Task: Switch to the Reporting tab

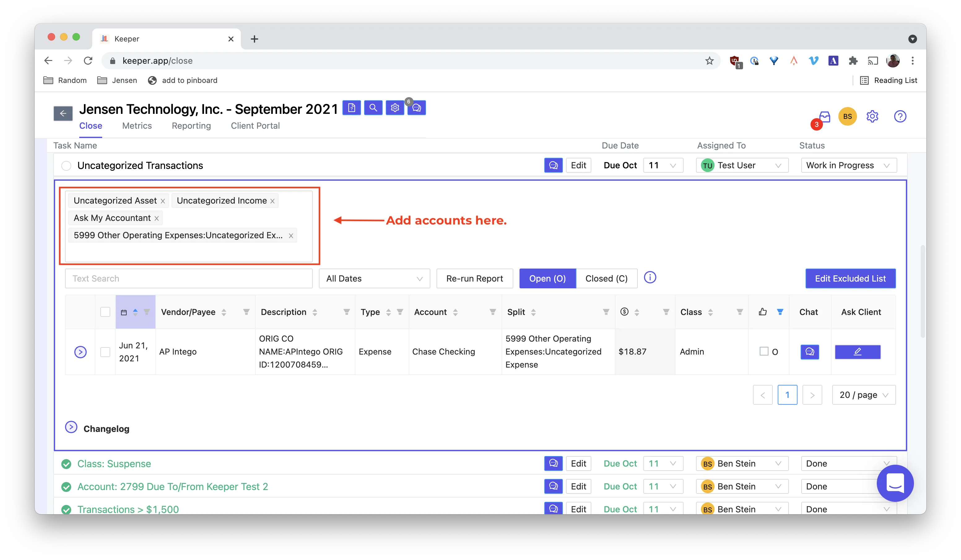Action: coord(191,125)
